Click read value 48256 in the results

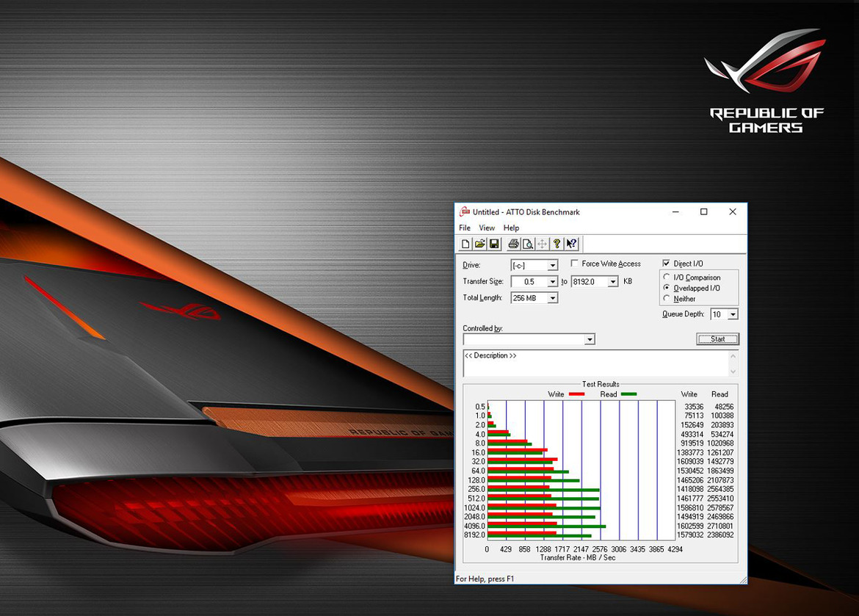click(724, 407)
